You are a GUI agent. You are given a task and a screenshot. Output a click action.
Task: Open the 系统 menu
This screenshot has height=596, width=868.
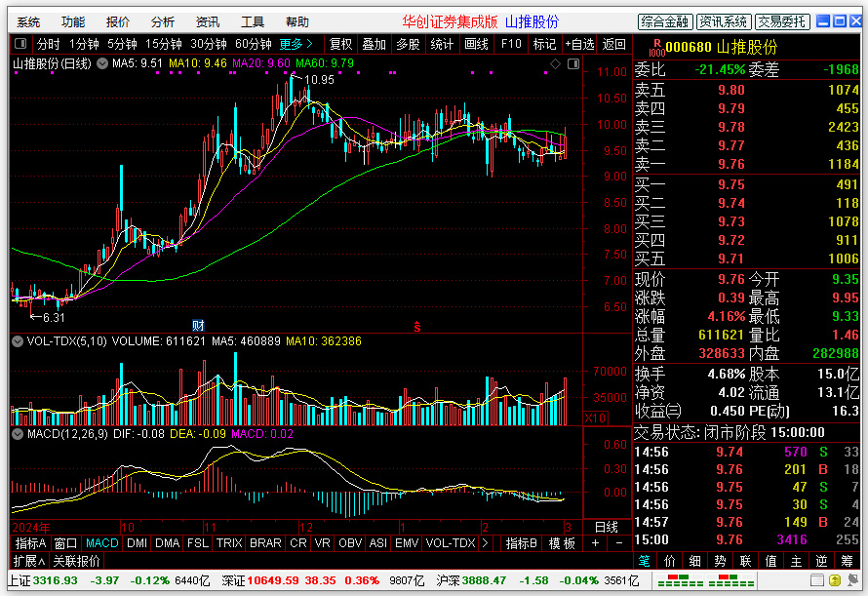[x=28, y=22]
